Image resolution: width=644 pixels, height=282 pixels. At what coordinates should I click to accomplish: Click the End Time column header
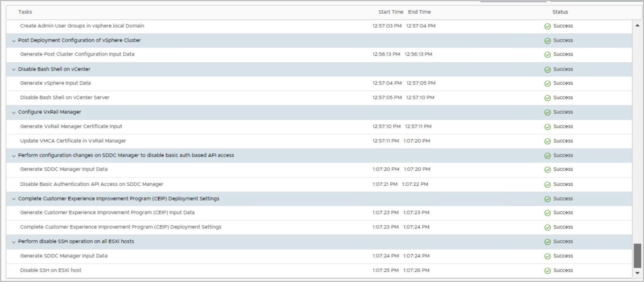point(419,12)
